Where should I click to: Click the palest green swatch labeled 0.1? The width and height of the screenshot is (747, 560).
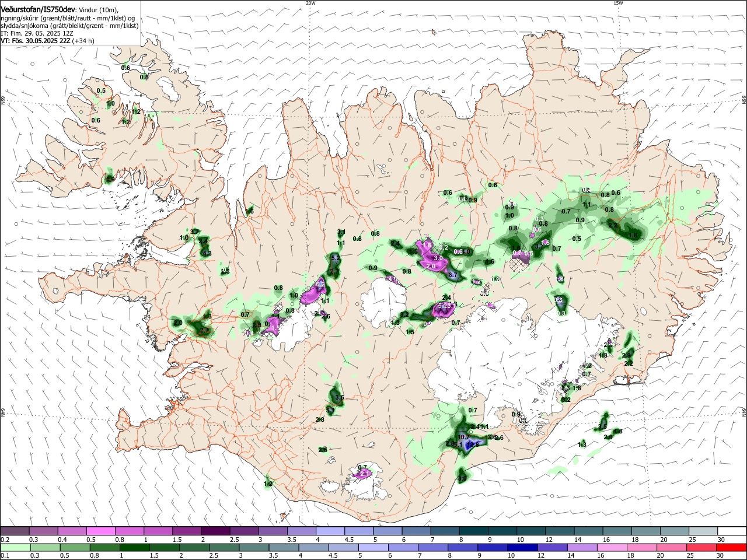15,547
